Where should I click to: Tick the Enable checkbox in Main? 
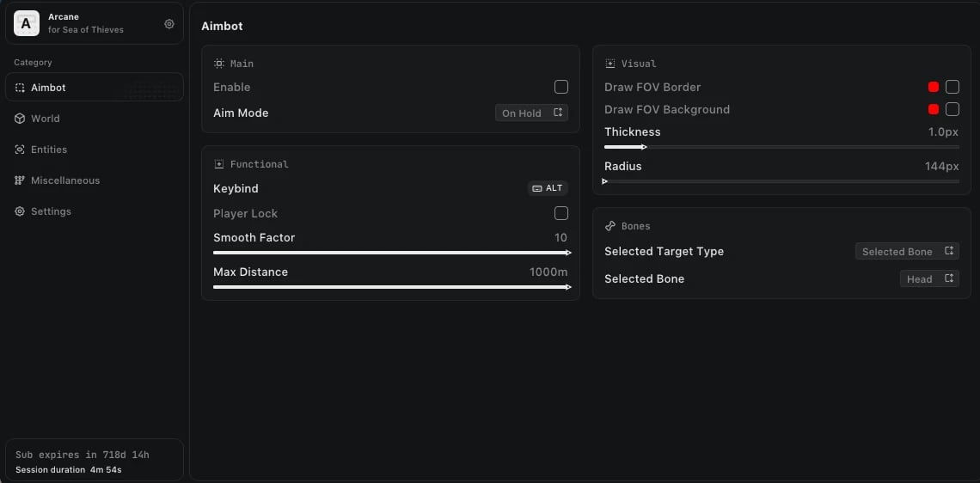pos(561,87)
